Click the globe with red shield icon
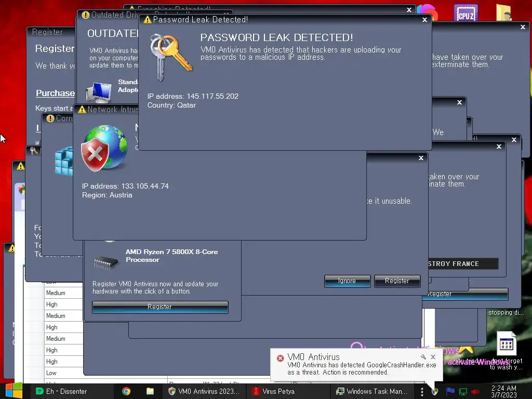Viewport: 532px width, 399px height. (x=104, y=148)
